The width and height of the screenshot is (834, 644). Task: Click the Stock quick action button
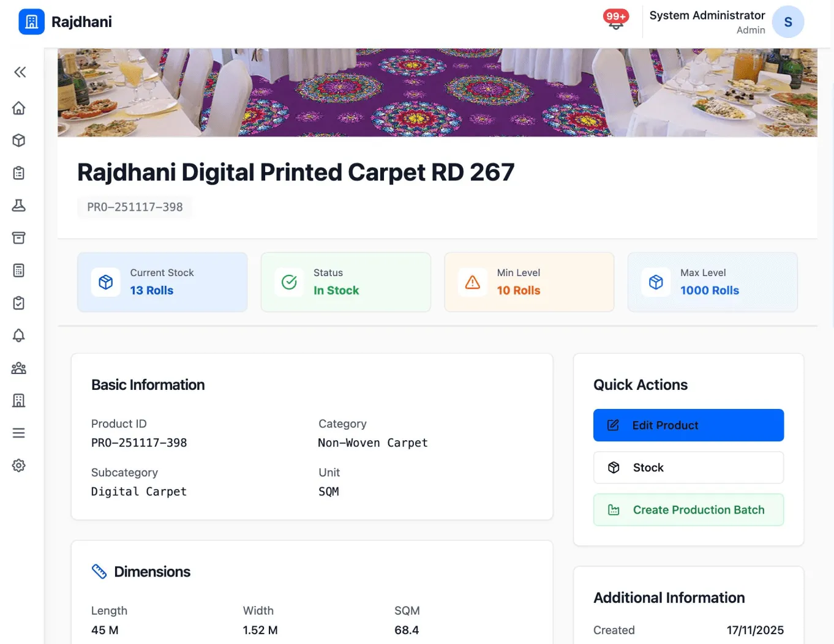coord(688,468)
